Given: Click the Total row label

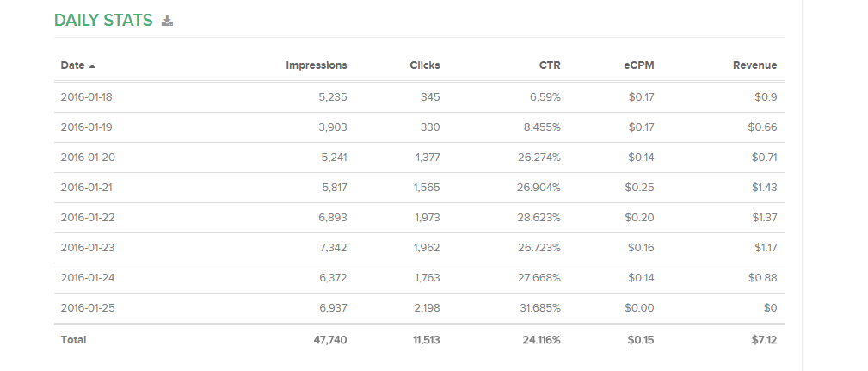Looking at the screenshot, I should (x=73, y=340).
